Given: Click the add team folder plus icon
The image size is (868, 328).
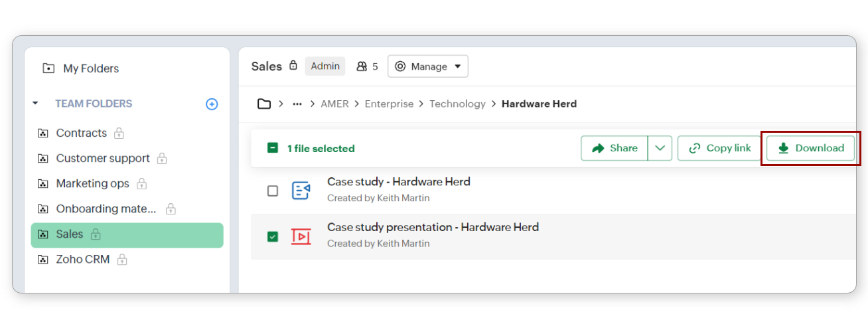Looking at the screenshot, I should pyautogui.click(x=212, y=104).
